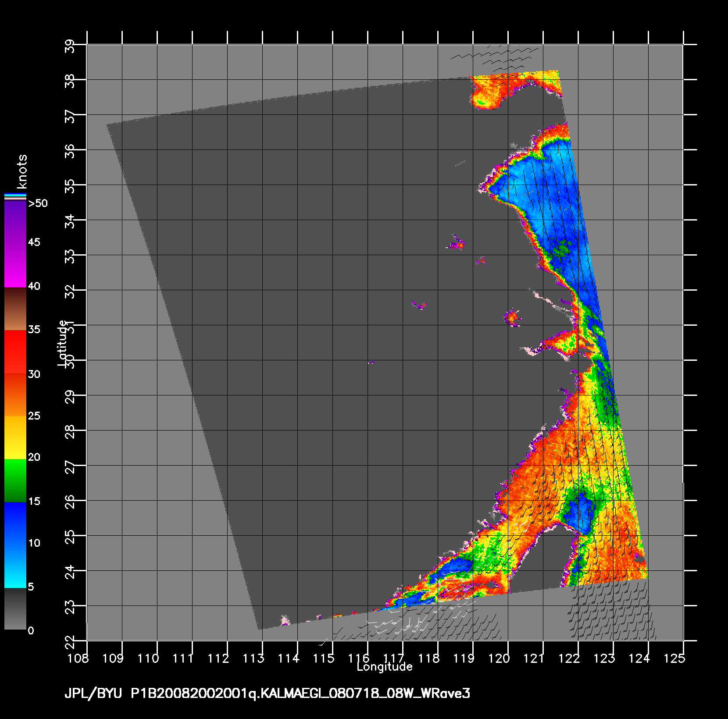Screen dimensions: 728x719
Task: Click the 'JPL/BYU' text in the footer caption
Action: (x=93, y=694)
